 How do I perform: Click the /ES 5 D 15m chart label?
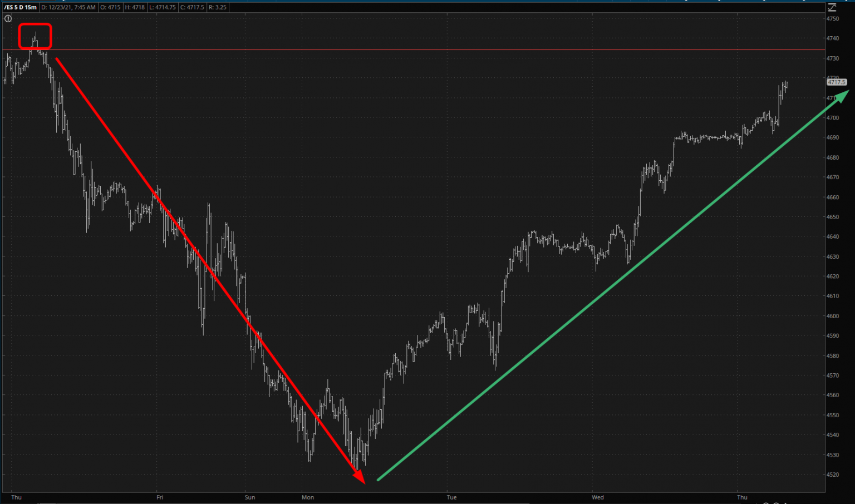pos(21,7)
